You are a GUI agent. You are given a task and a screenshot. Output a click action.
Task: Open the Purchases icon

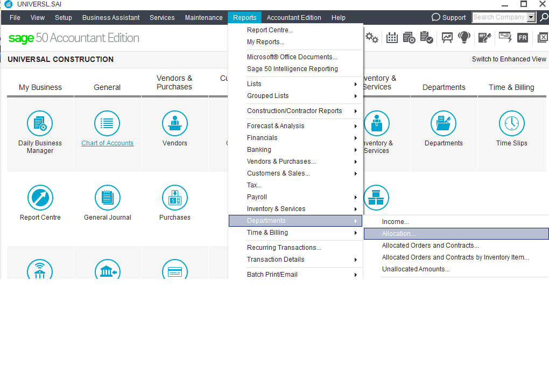[x=175, y=198]
